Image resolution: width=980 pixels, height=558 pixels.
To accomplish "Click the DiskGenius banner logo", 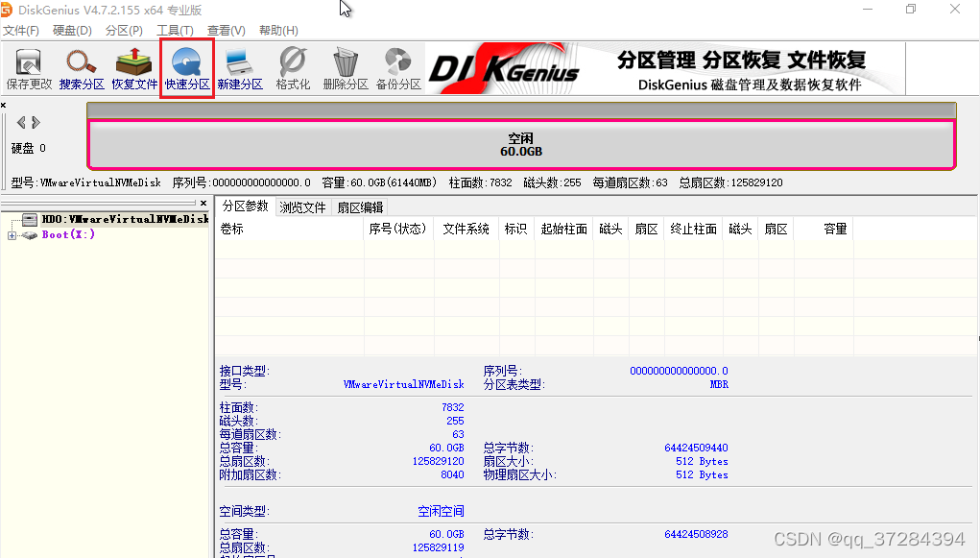I will tap(505, 69).
